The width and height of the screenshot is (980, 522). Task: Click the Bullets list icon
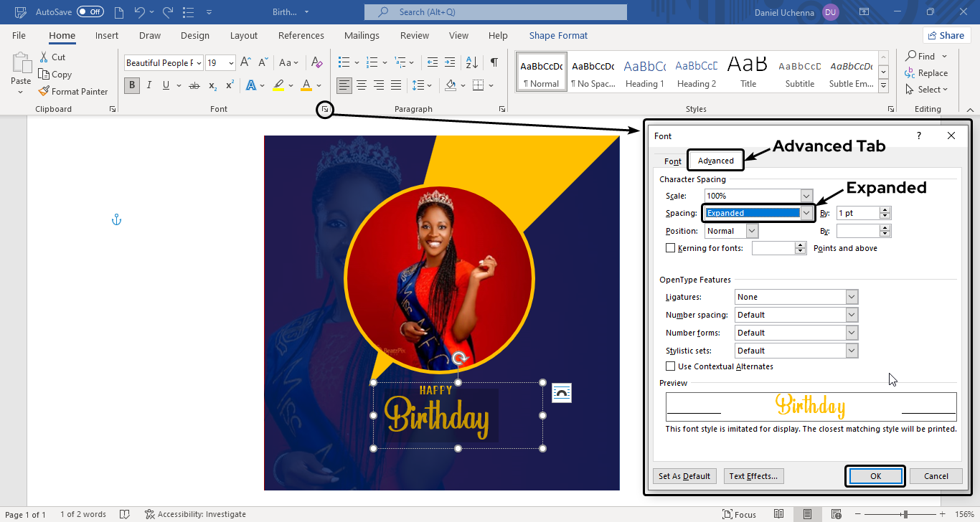tap(344, 62)
